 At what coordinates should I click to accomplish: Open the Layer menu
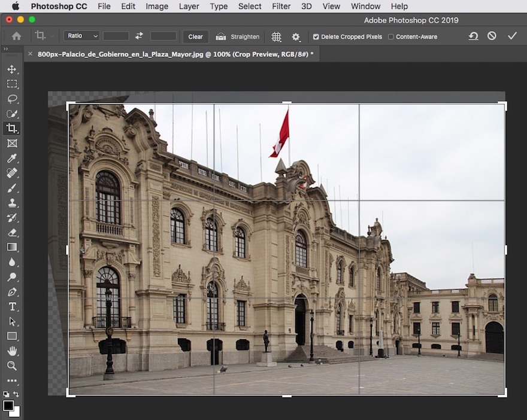pyautogui.click(x=189, y=7)
